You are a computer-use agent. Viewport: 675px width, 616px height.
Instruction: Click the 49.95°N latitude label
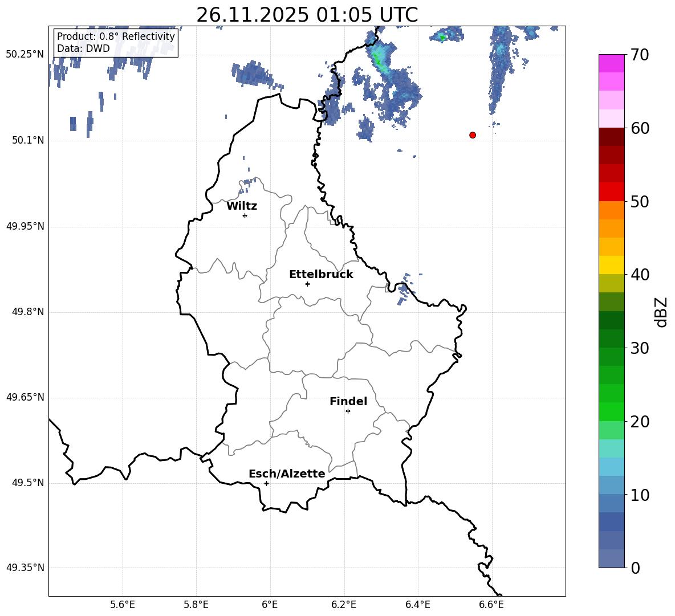(x=25, y=226)
